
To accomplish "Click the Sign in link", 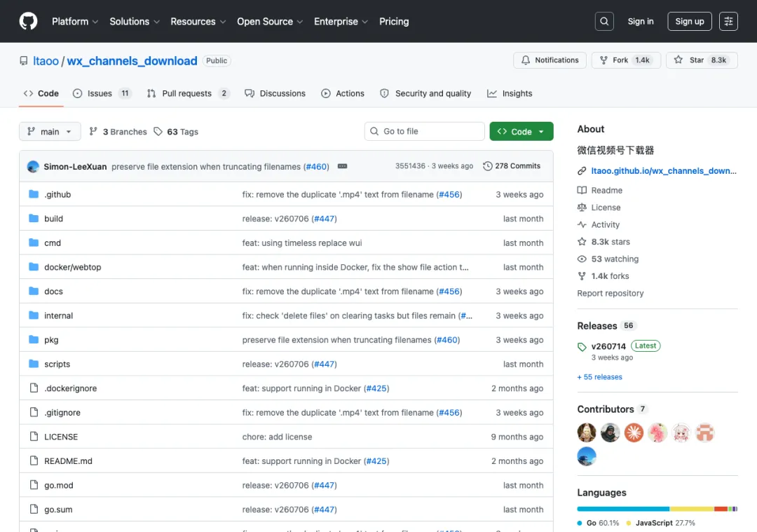I will [640, 21].
